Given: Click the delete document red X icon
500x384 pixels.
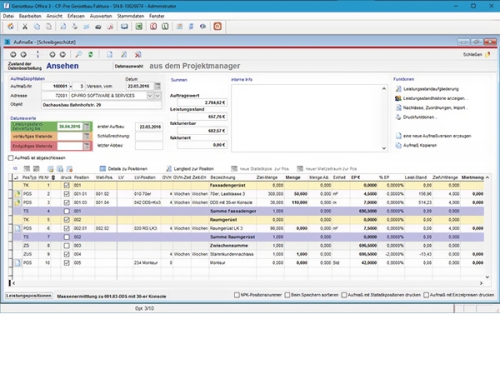Looking at the screenshot, I should click(138, 54).
